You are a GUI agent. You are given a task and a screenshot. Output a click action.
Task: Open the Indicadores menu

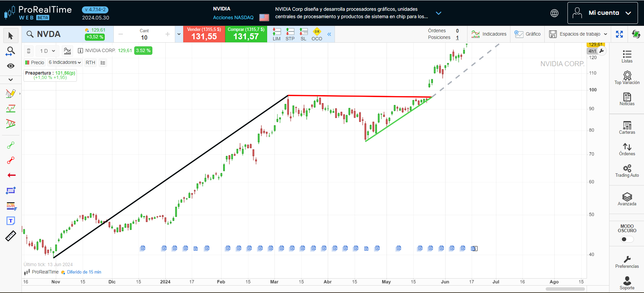point(489,34)
